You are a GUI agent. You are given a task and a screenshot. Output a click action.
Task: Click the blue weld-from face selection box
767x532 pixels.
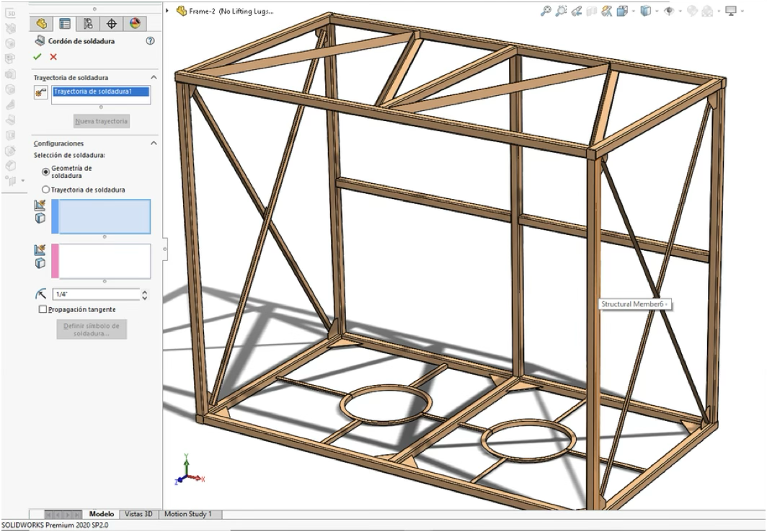coord(104,216)
